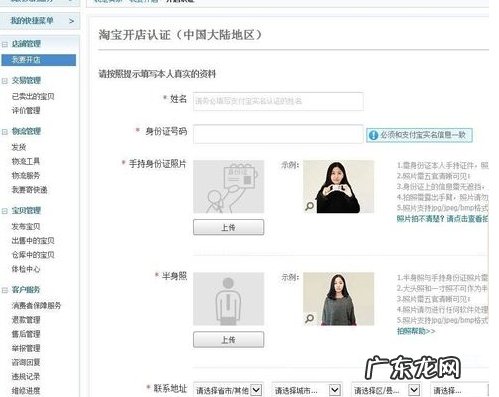The width and height of the screenshot is (499, 397).
Task: Open 举报管理 in the sidebar
Action: click(x=26, y=348)
